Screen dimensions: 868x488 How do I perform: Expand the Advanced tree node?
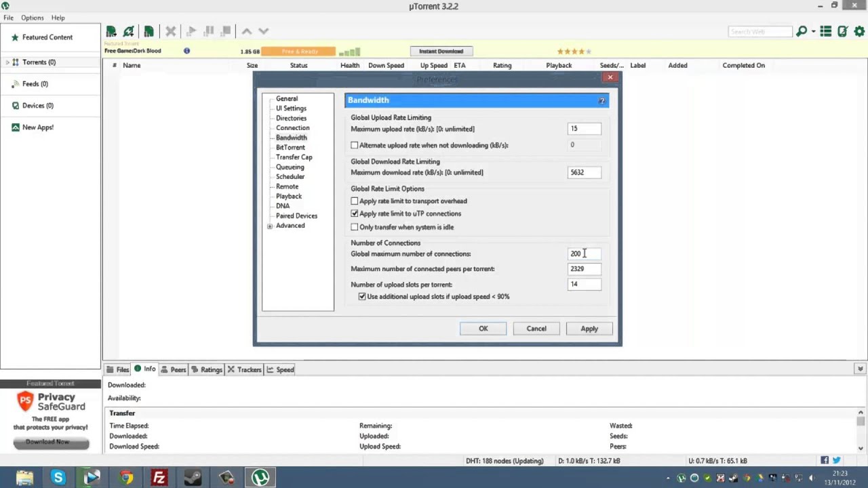(x=270, y=226)
